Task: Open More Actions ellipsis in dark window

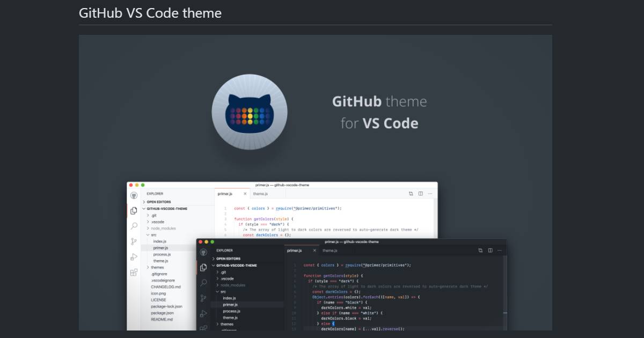Action: 500,251
